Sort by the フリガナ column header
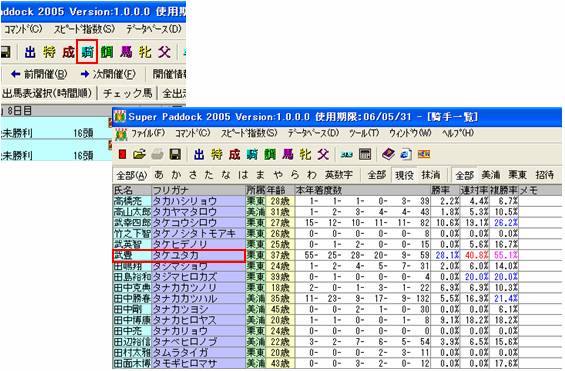 pos(198,190)
